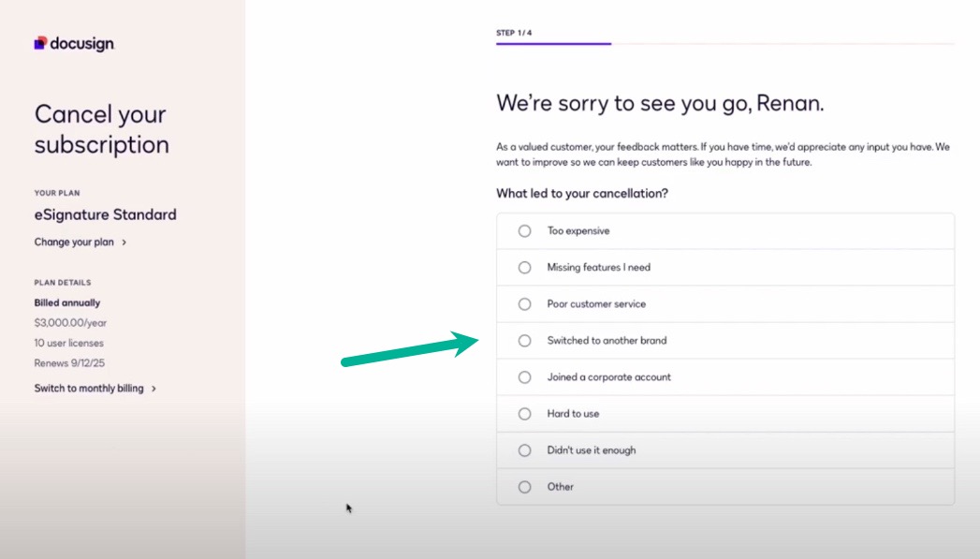Viewport: 980px width, 559px height.
Task: Click "We're sorry to see you go" heading
Action: click(658, 104)
